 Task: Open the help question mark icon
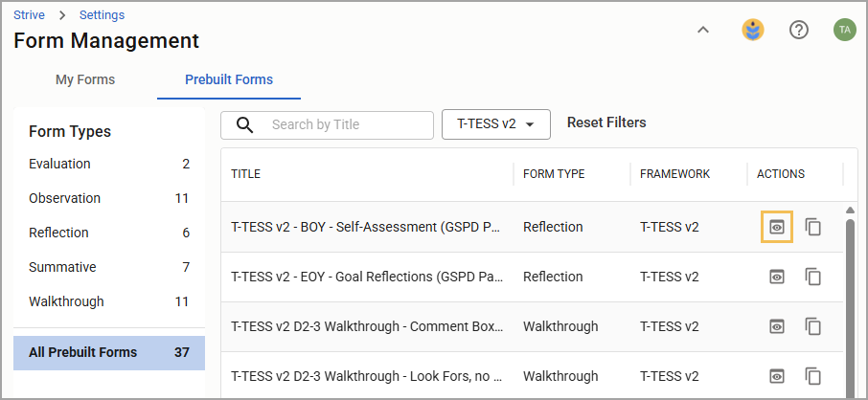point(799,30)
